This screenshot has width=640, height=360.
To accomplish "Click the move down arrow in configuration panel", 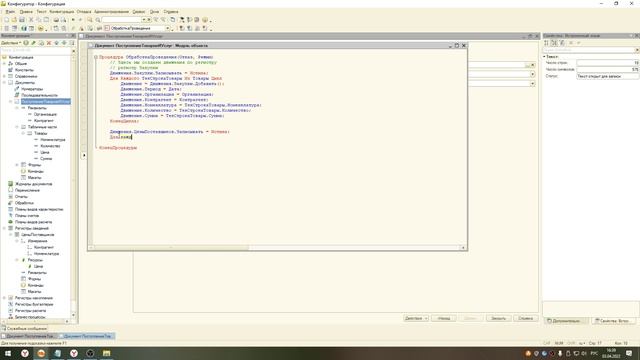I will tap(64, 43).
